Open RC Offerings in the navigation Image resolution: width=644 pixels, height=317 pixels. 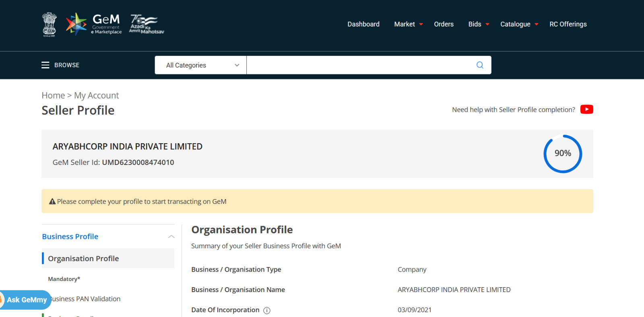(568, 24)
